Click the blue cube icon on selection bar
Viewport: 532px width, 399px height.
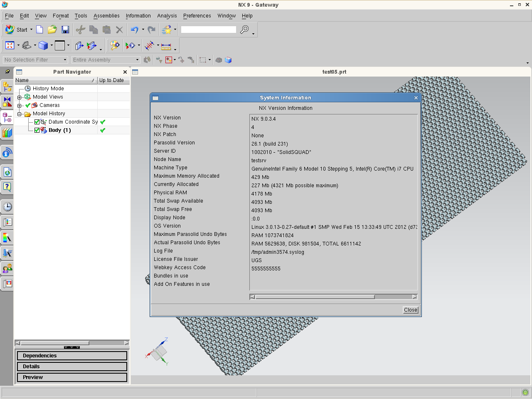[228, 60]
